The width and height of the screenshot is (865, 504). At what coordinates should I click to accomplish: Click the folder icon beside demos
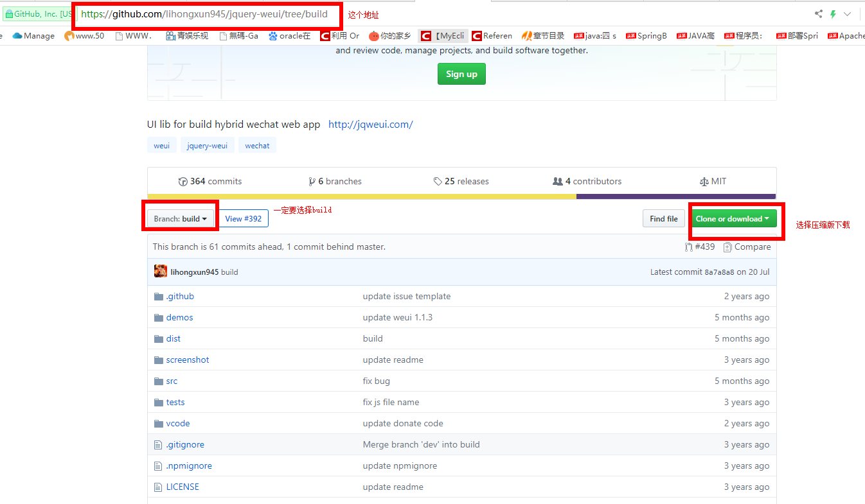tap(159, 318)
